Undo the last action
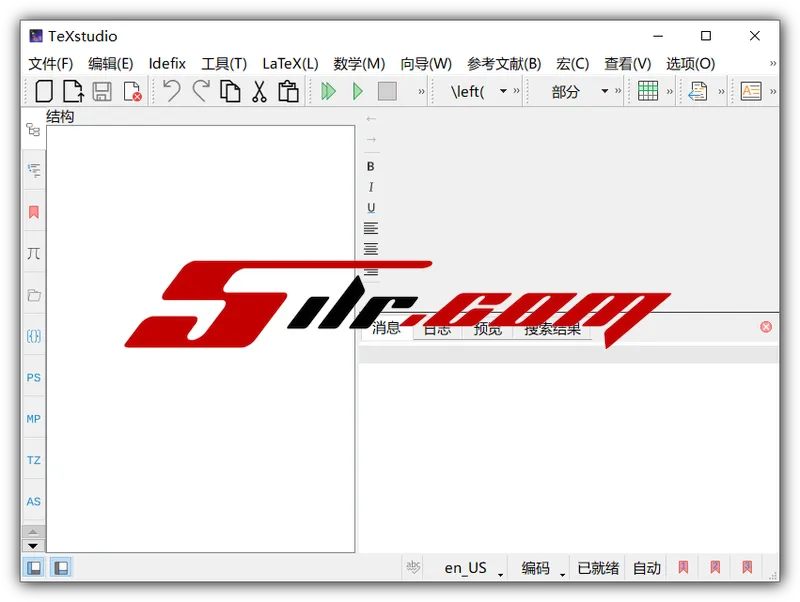The height and width of the screenshot is (602, 800). coord(171,91)
